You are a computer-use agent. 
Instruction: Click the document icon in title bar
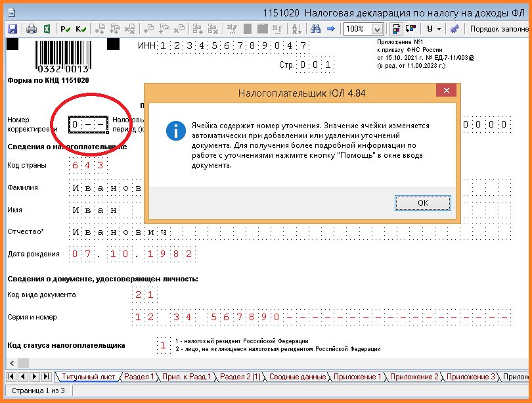point(12,13)
